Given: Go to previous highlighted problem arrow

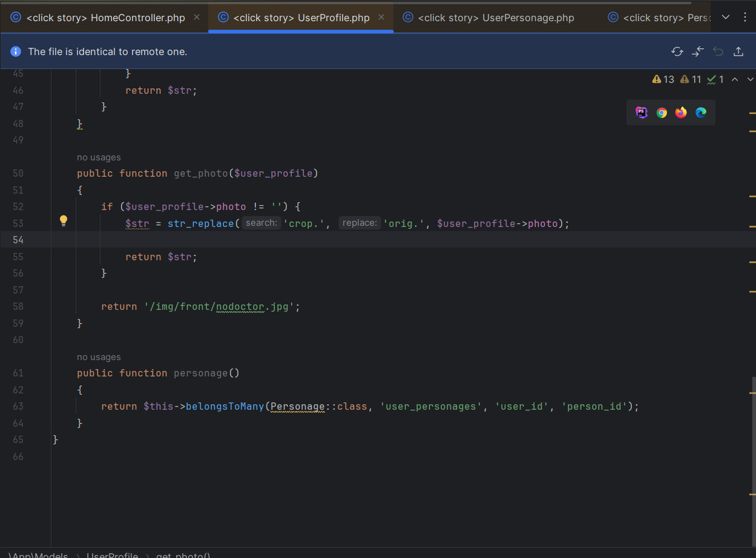Looking at the screenshot, I should (x=735, y=79).
